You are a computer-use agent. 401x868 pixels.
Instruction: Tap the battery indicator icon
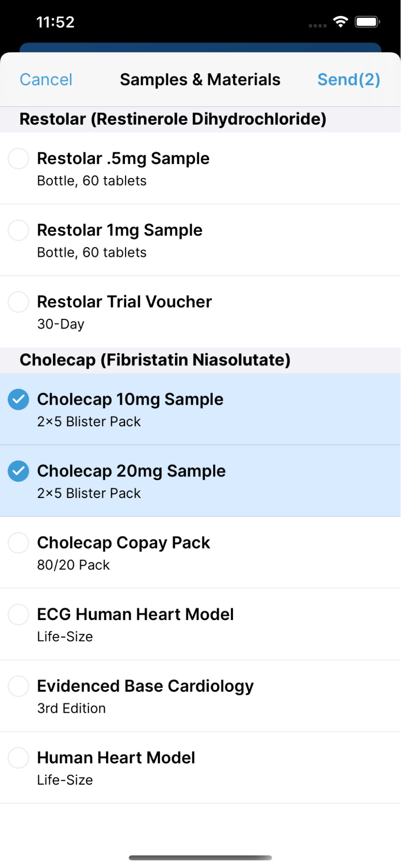point(367,22)
